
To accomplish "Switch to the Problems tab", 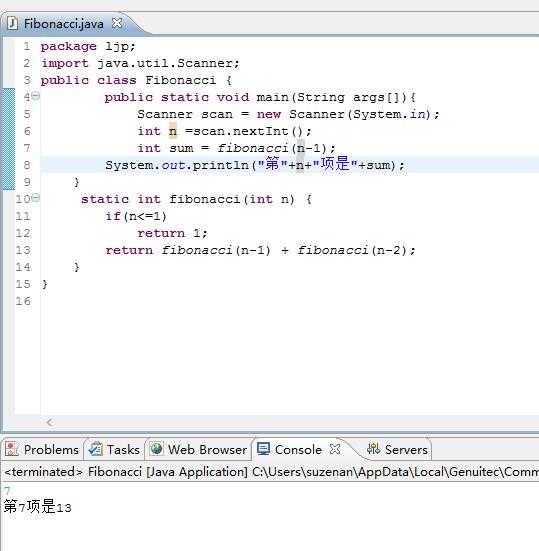I will coord(42,449).
